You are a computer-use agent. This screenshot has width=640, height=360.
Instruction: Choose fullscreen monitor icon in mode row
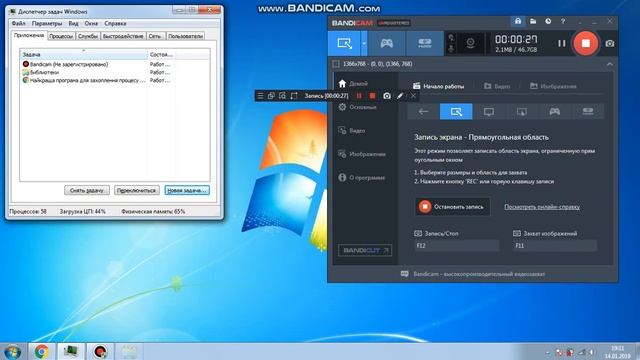click(x=489, y=111)
